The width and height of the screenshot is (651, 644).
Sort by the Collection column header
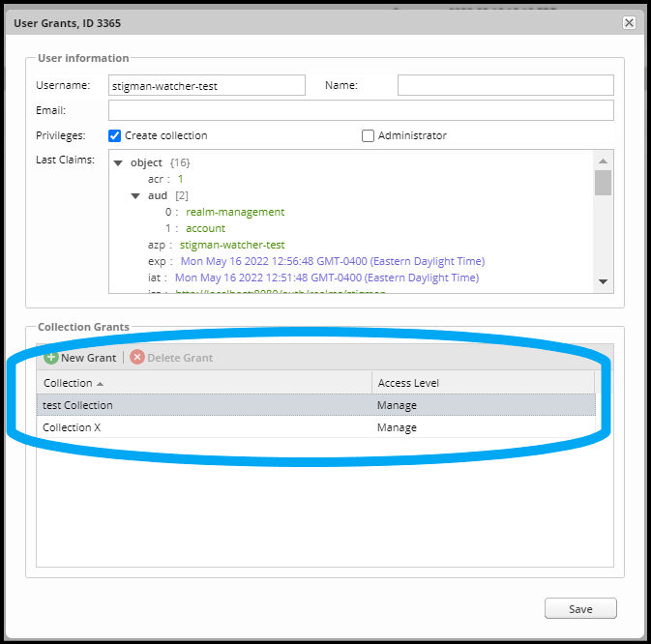(x=204, y=383)
